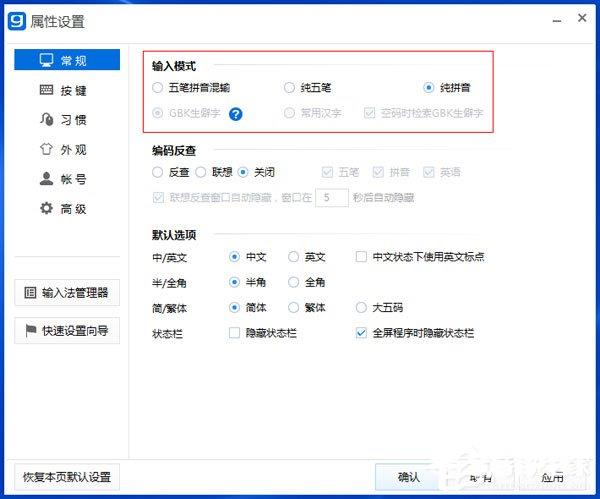Open the 习惯 habits tab
Viewport: 600px width, 499px height.
coord(64,120)
